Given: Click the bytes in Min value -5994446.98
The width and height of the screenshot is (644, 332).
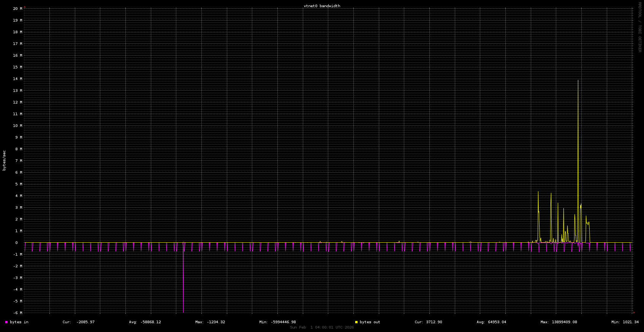Looking at the screenshot, I should coord(283,322).
